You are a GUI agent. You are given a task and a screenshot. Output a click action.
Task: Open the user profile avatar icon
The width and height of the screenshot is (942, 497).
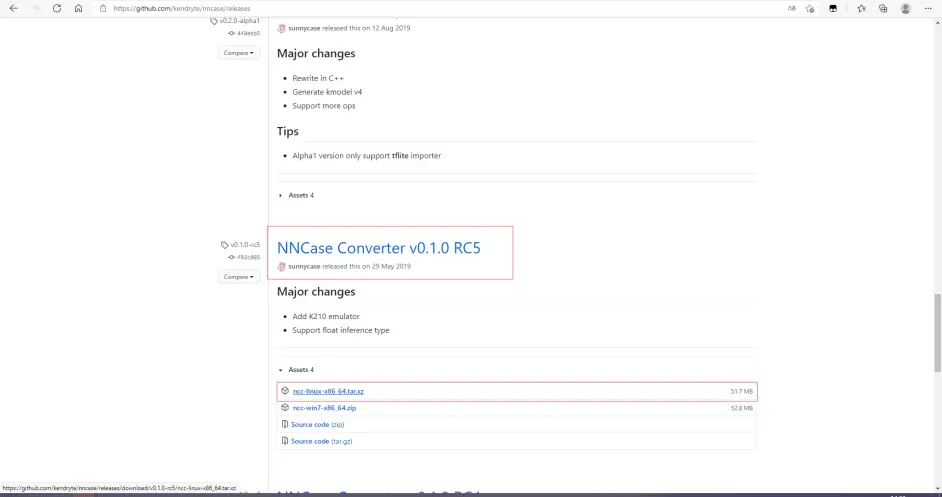tap(905, 8)
